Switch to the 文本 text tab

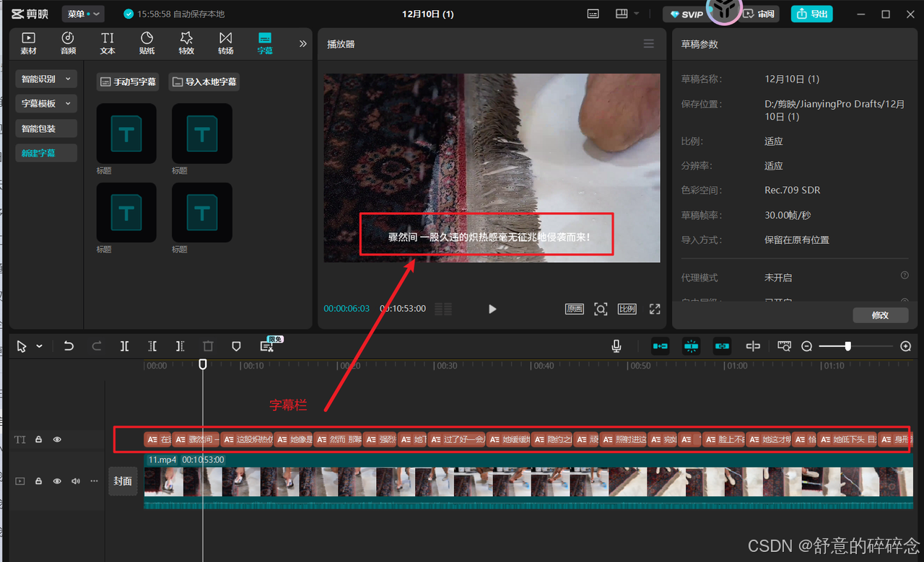click(108, 43)
